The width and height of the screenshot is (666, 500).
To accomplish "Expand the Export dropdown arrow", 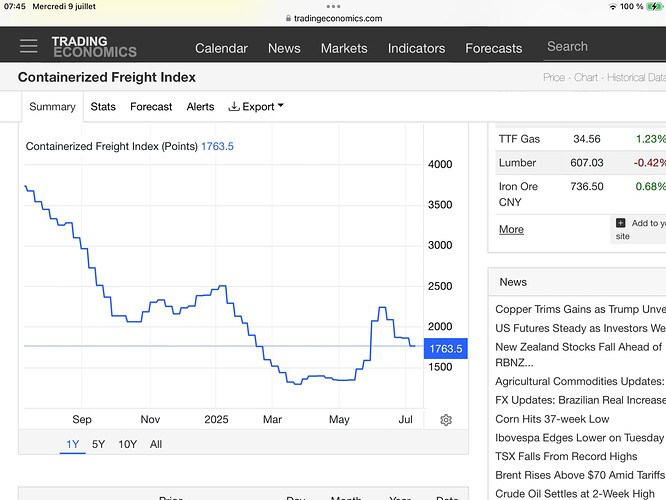I will (280, 106).
